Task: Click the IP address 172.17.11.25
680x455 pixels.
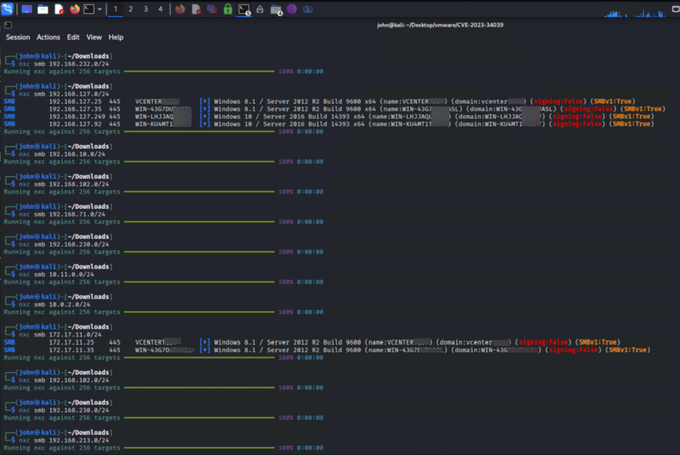Action: [x=71, y=342]
